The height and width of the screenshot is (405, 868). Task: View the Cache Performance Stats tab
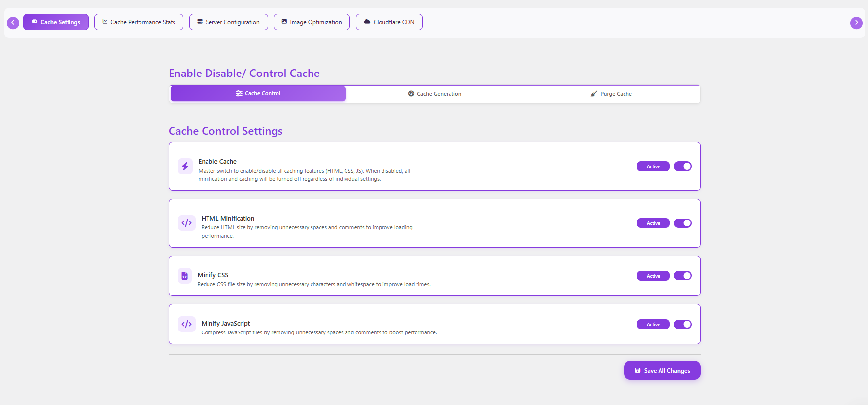point(139,22)
